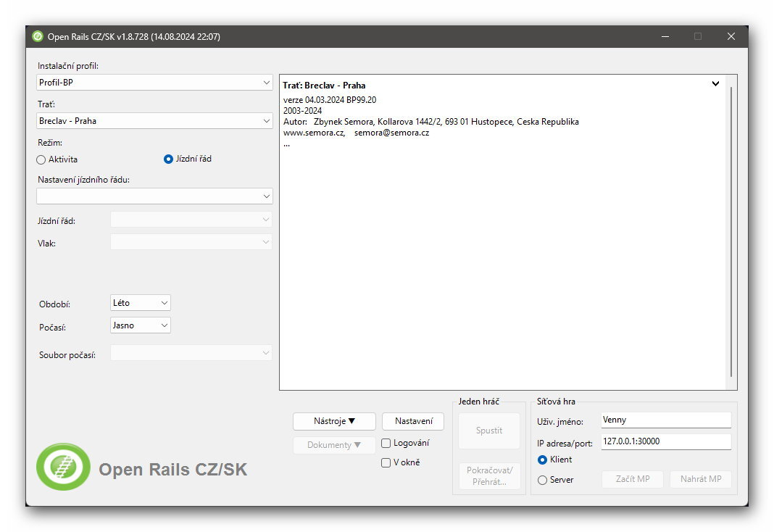Click the IP adresa/port input field

point(666,441)
